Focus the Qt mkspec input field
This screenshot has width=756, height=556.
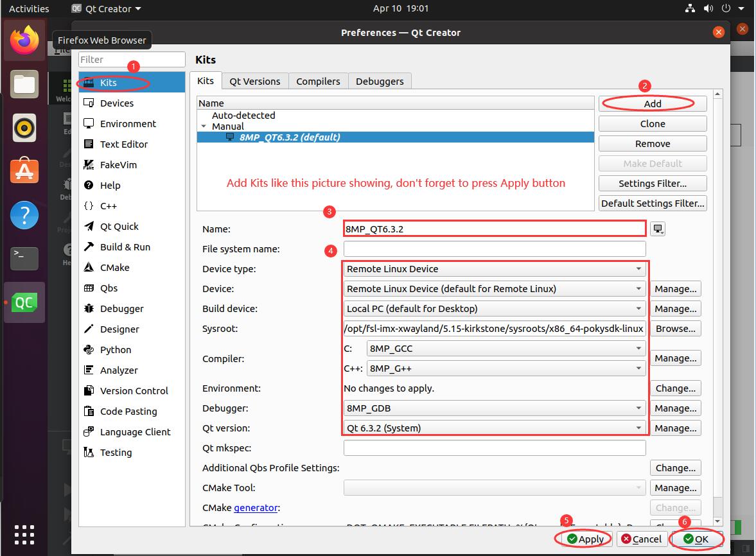494,448
